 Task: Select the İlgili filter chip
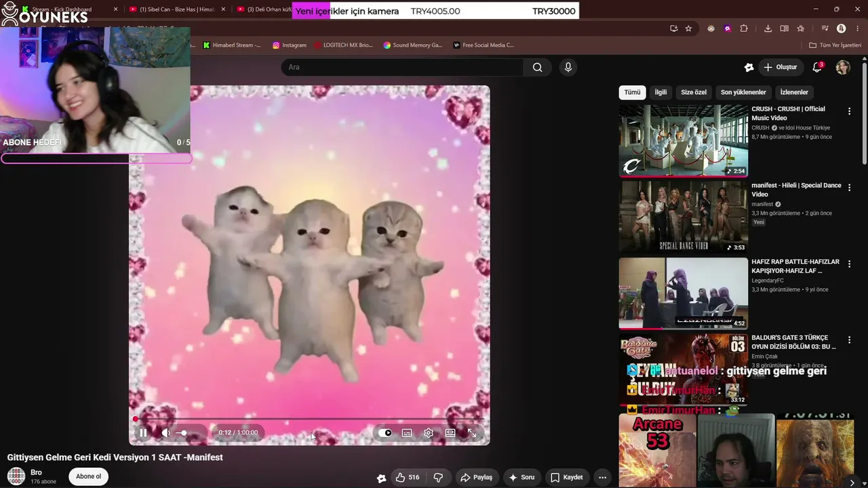tap(660, 92)
